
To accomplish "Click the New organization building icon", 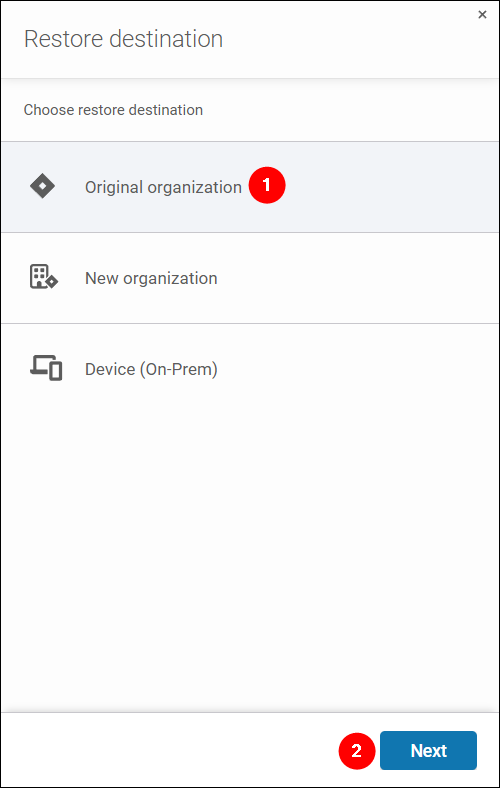I will tap(44, 277).
